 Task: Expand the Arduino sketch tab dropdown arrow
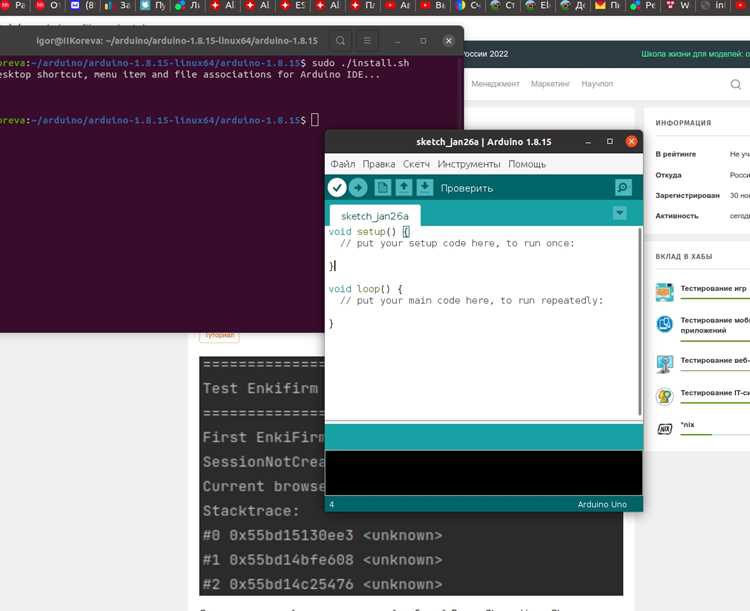[x=619, y=213]
